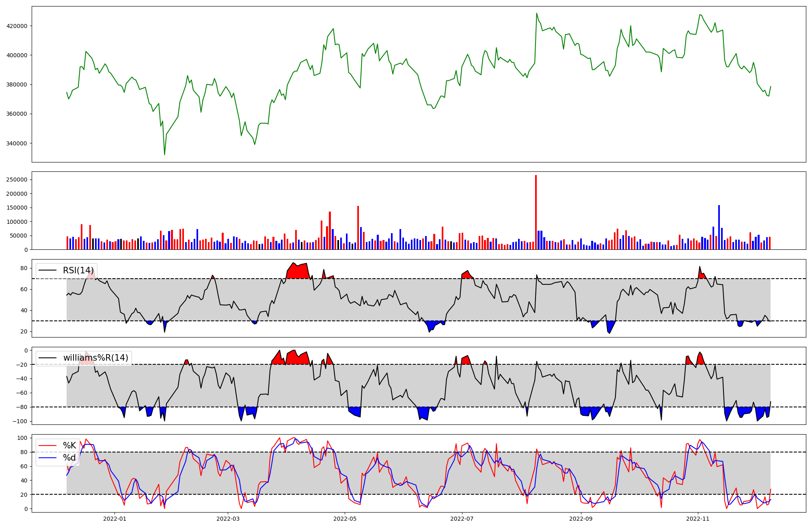This screenshot has width=812, height=528.
Task: Click the highest August price peak
Action: [x=536, y=13]
